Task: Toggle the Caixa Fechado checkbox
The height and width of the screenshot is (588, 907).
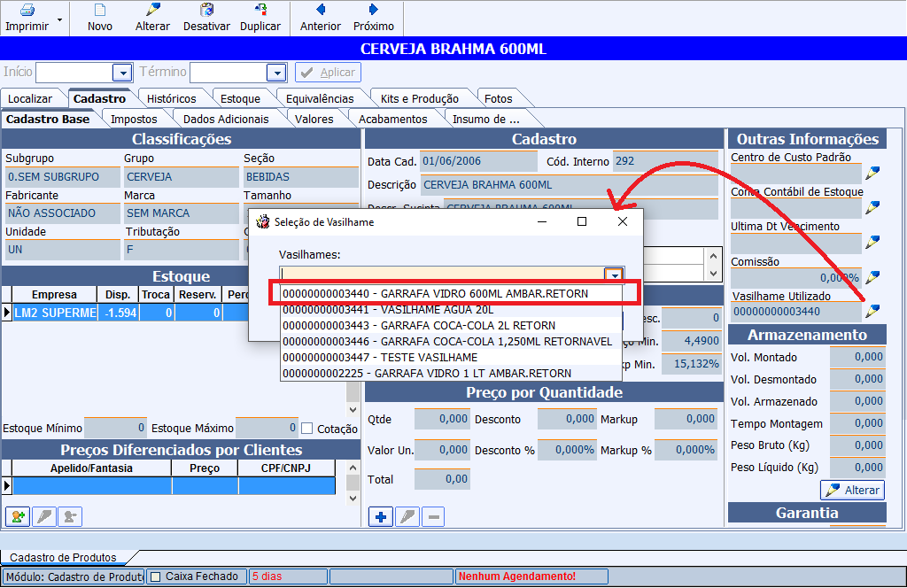Action: [x=156, y=576]
